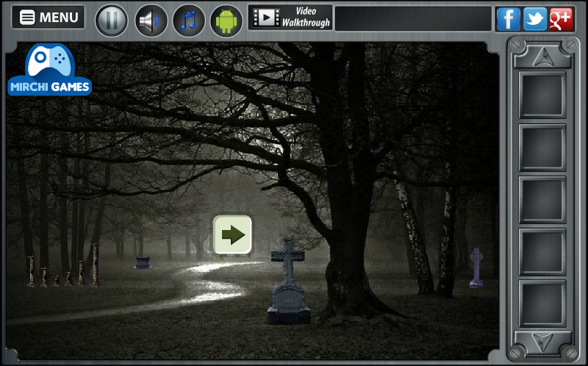Image resolution: width=588 pixels, height=366 pixels.
Task: Share on Google Plus
Action: (561, 19)
